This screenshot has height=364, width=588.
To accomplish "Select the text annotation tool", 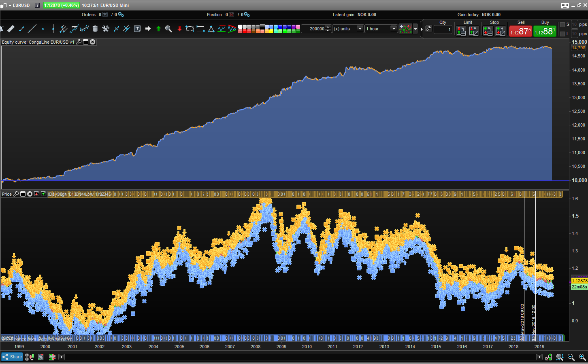I will click(137, 29).
